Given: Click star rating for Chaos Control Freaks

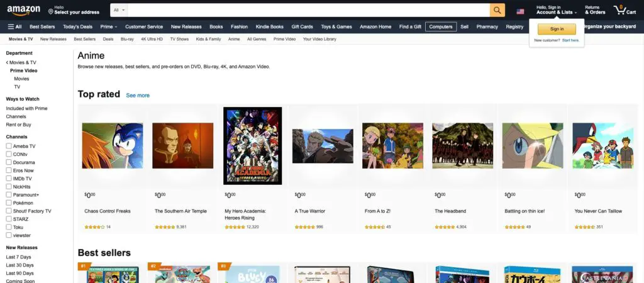Looking at the screenshot, I should [x=94, y=227].
